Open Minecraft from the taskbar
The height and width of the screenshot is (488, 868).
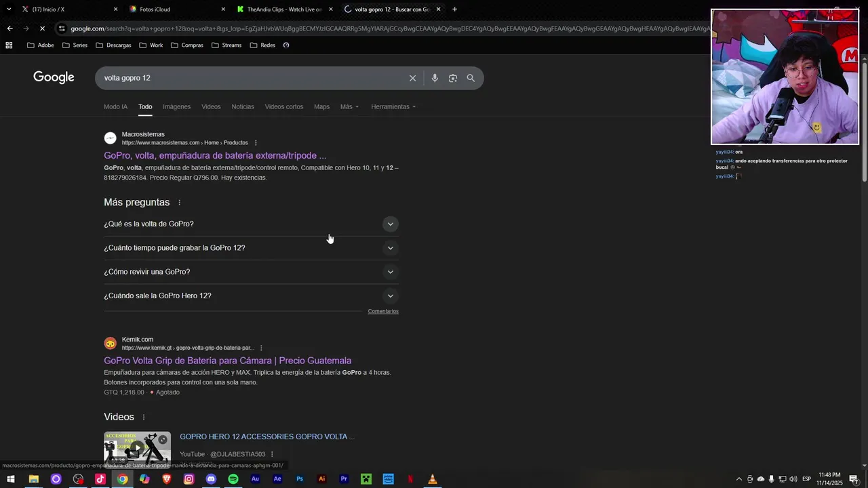pos(366,479)
